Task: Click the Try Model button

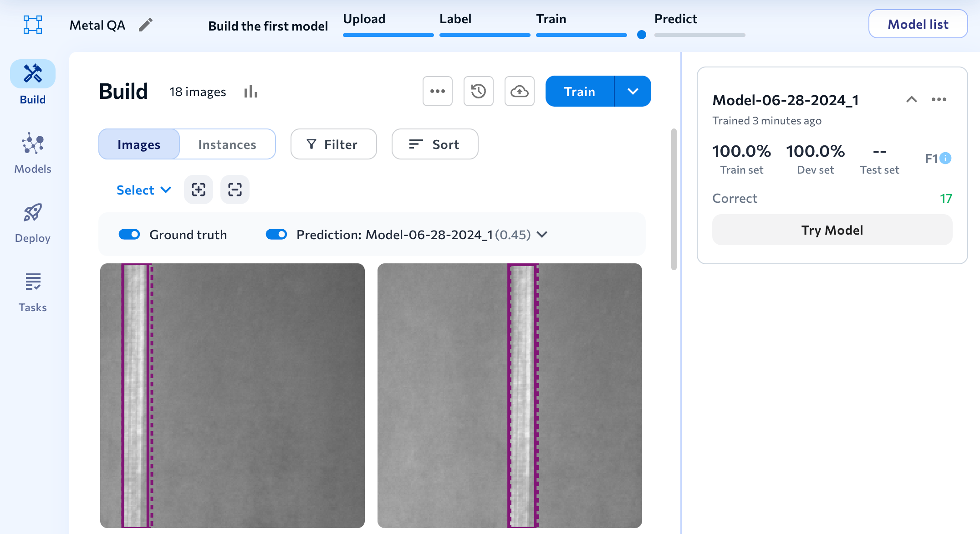Action: (832, 230)
